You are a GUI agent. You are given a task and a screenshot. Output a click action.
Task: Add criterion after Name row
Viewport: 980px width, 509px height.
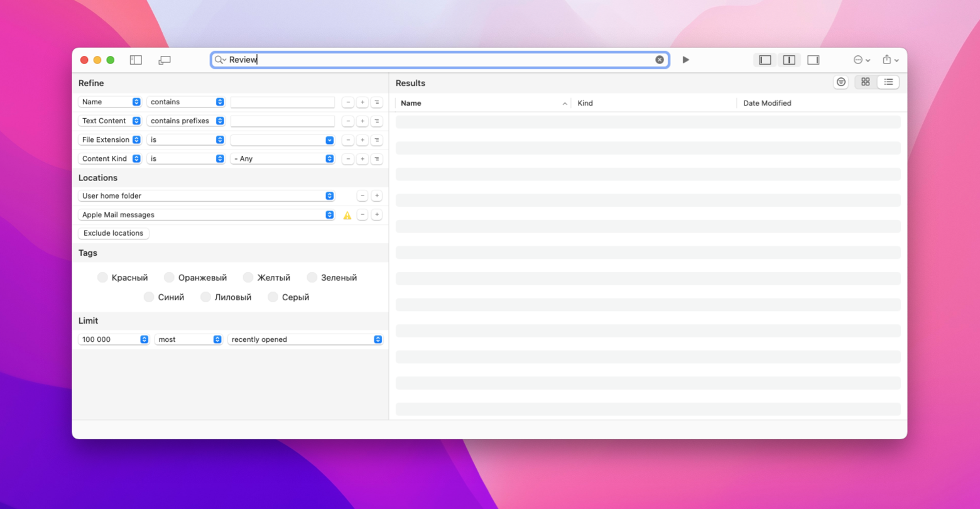coord(362,102)
